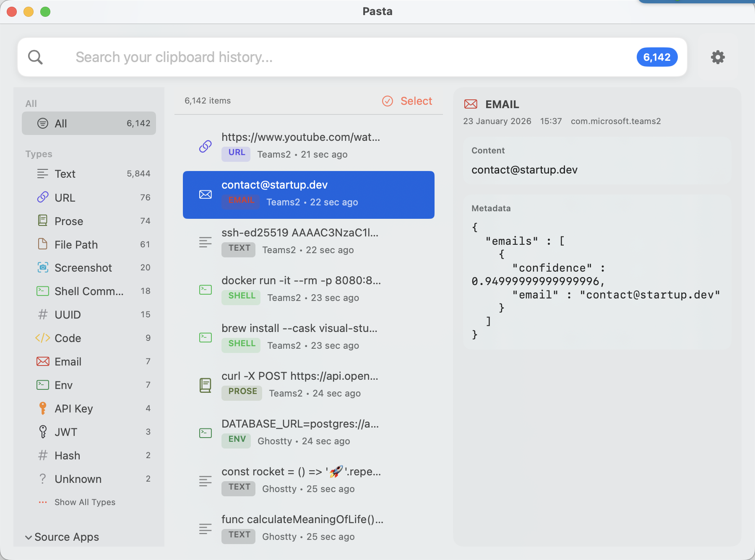Click the search input field

294,57
